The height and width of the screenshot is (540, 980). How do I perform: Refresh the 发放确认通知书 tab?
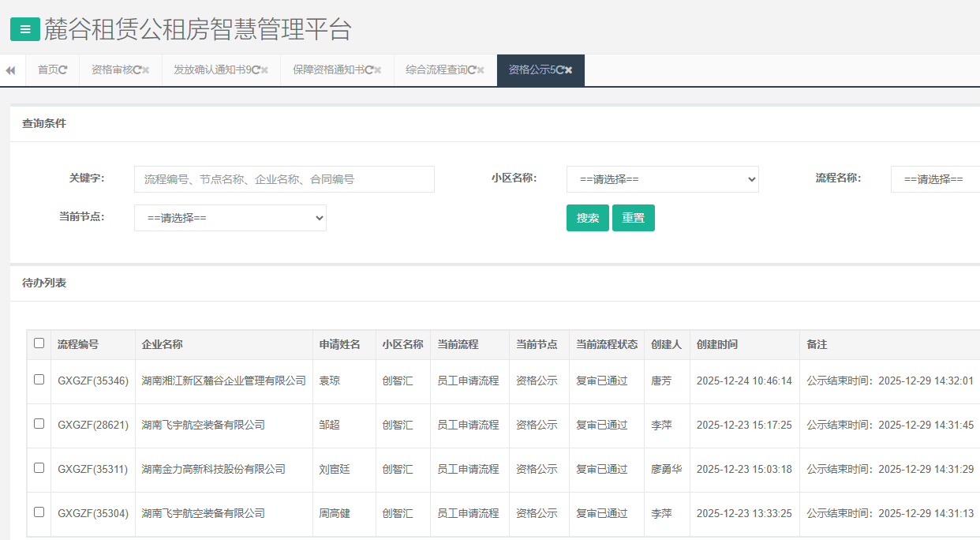tap(256, 70)
